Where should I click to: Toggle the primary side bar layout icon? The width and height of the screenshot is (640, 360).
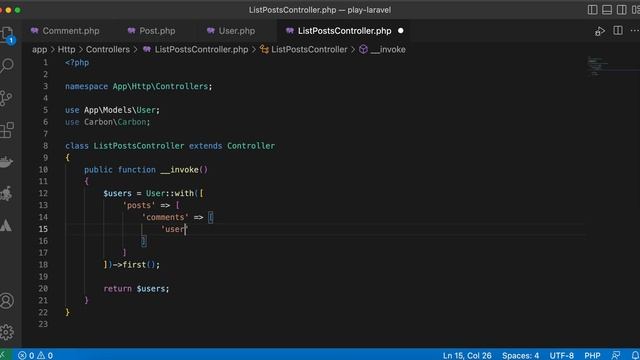point(592,10)
